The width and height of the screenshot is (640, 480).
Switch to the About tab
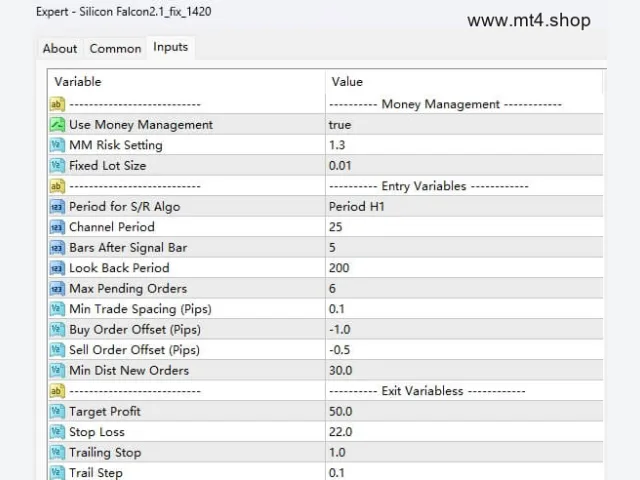pyautogui.click(x=60, y=49)
